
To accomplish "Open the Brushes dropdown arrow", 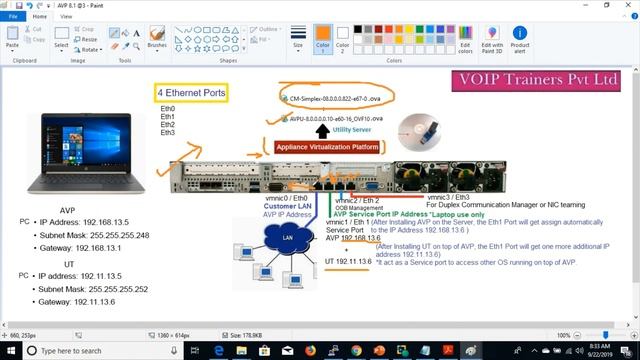I will click(x=157, y=51).
